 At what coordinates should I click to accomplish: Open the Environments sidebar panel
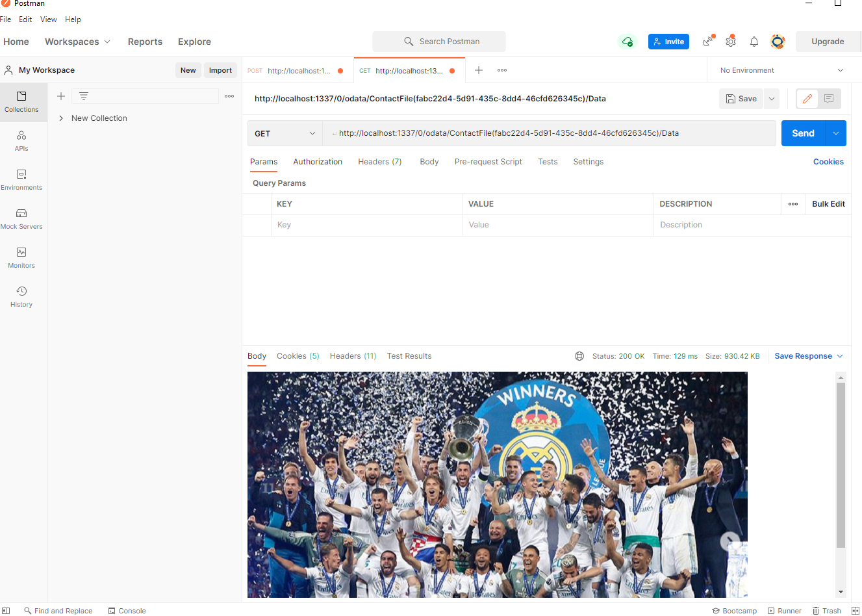click(x=21, y=180)
